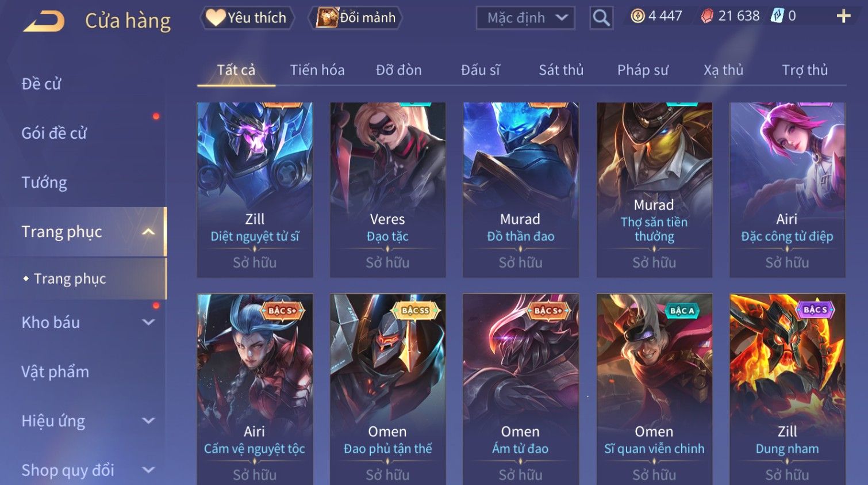Tap the golden back arrow icon
This screenshot has width=868, height=485.
(x=44, y=21)
